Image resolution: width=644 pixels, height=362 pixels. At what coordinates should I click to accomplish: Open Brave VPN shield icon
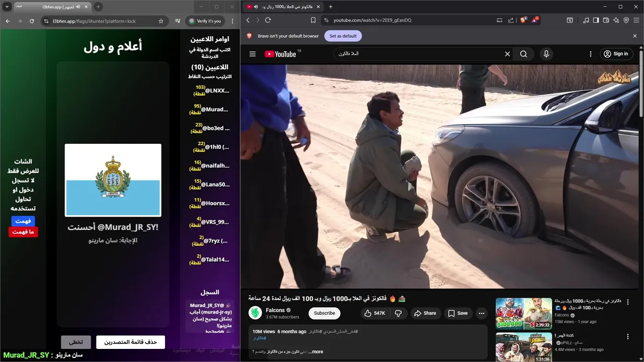click(626, 20)
